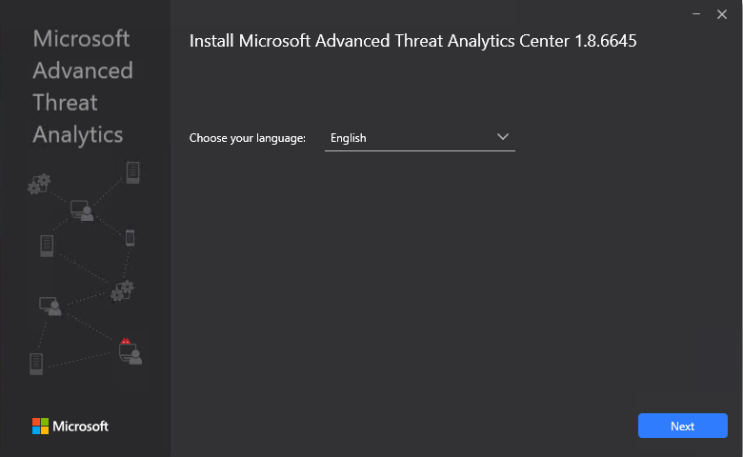Viewport: 743px width, 457px height.
Task: Open the language dropdown showing English
Action: click(419, 138)
